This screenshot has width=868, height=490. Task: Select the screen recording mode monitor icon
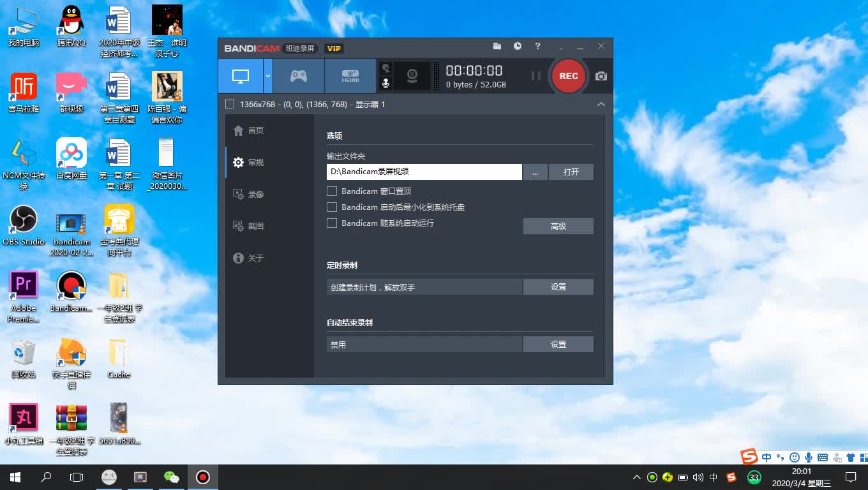pyautogui.click(x=241, y=76)
